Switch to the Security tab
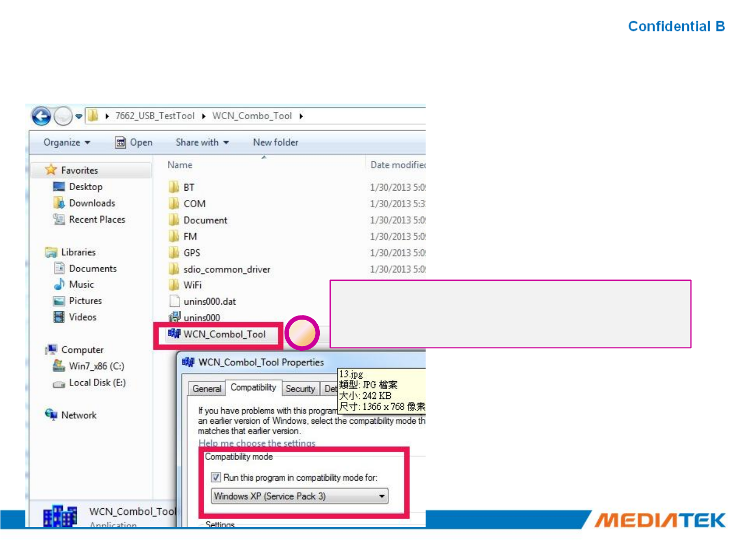Image resolution: width=747 pixels, height=560 pixels. coord(300,389)
